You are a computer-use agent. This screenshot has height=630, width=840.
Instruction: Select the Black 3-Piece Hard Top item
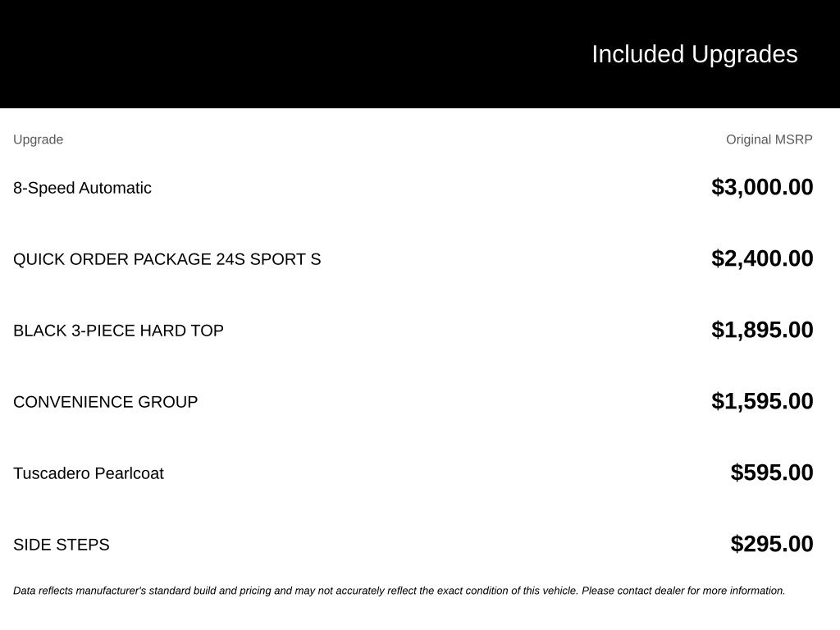(x=118, y=331)
